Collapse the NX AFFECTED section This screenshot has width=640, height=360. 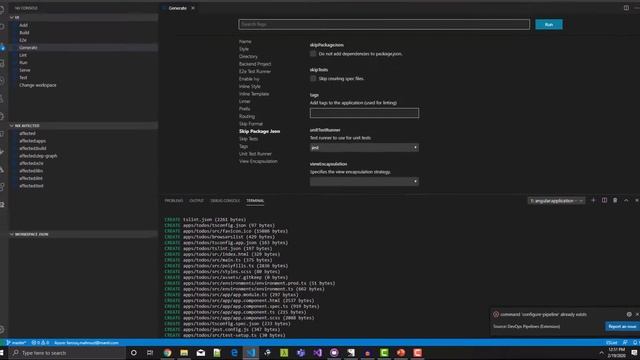click(x=84, y=126)
